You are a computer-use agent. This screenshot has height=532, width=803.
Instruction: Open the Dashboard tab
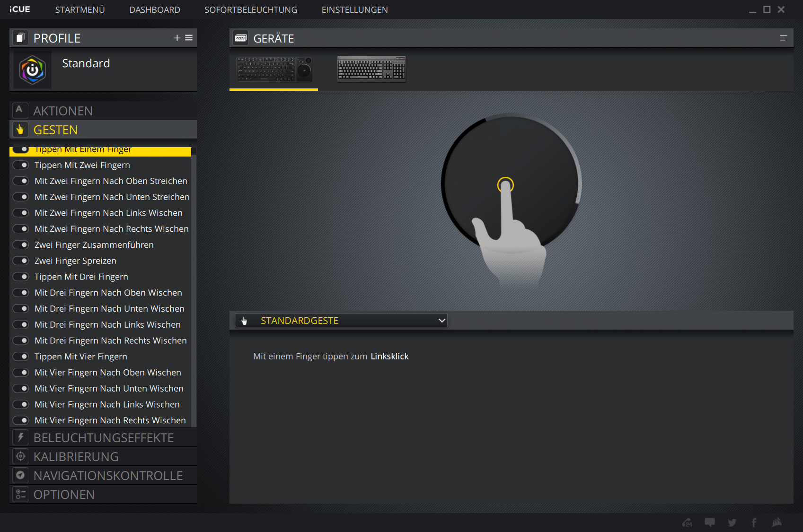[x=155, y=10]
